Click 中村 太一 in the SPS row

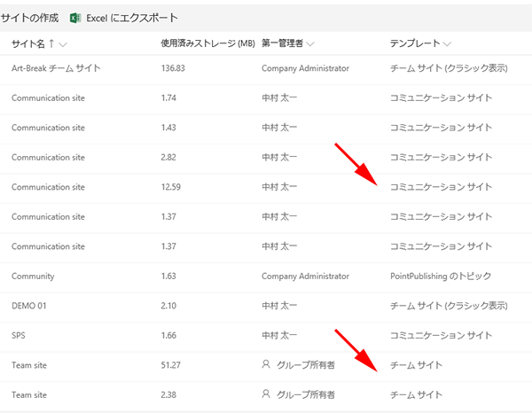point(279,335)
